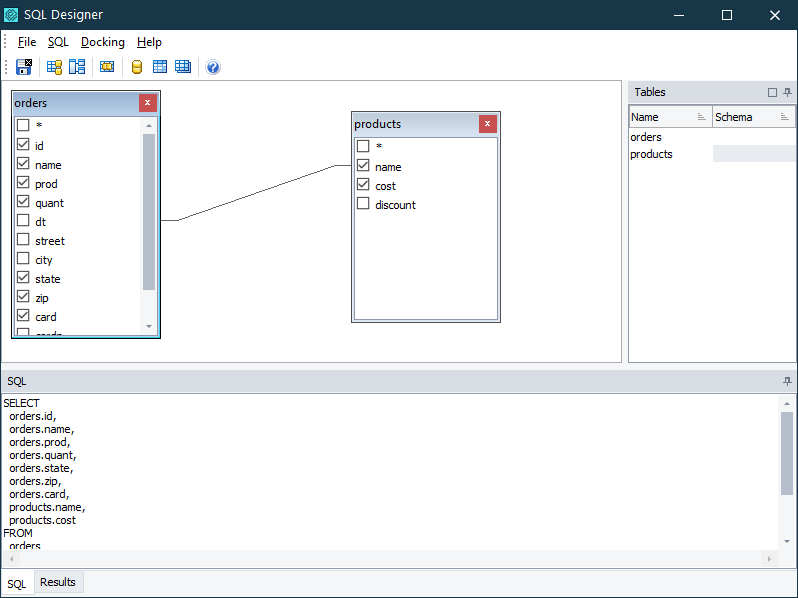Check the street column in orders table

point(23,241)
